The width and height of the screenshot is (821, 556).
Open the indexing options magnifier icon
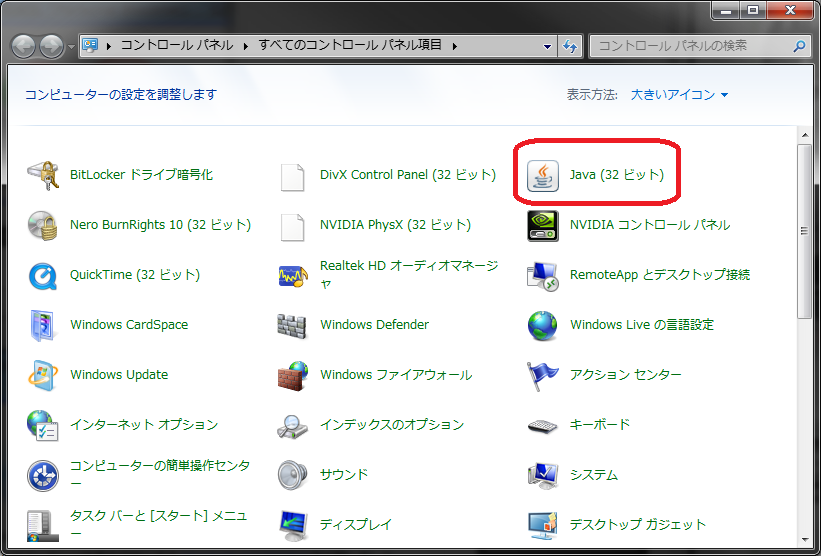pos(292,426)
